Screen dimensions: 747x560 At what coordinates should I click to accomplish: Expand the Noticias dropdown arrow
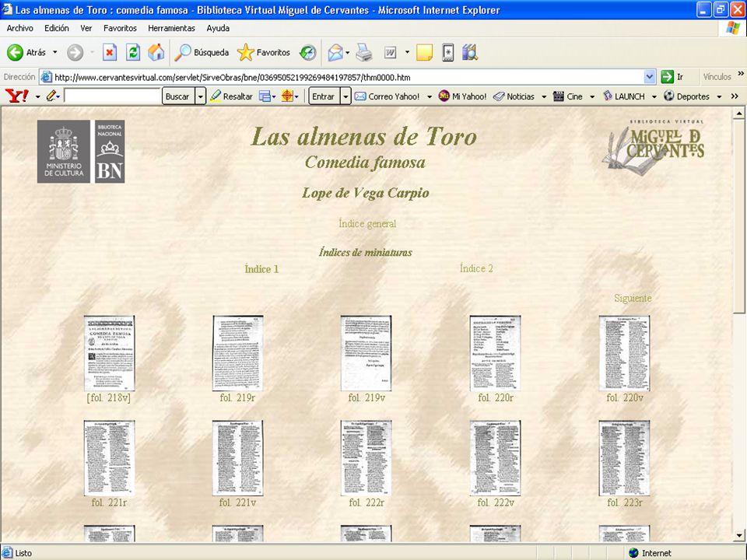click(544, 96)
